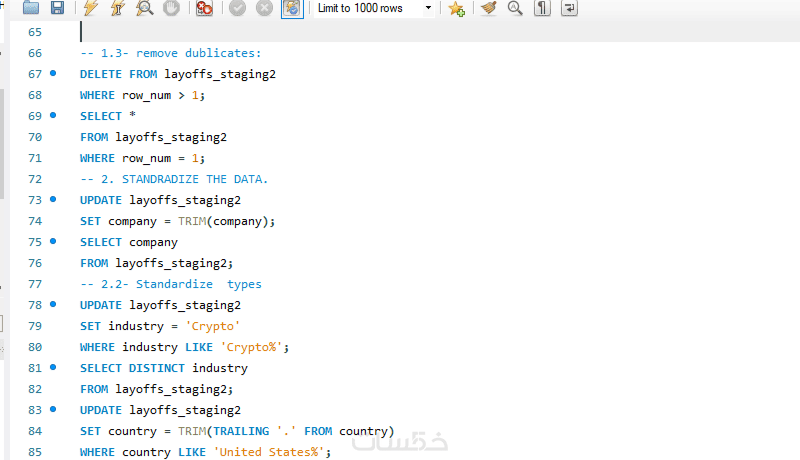Click the statement marker dot on line 69
Viewport: 800px width, 460px height.
tap(53, 115)
